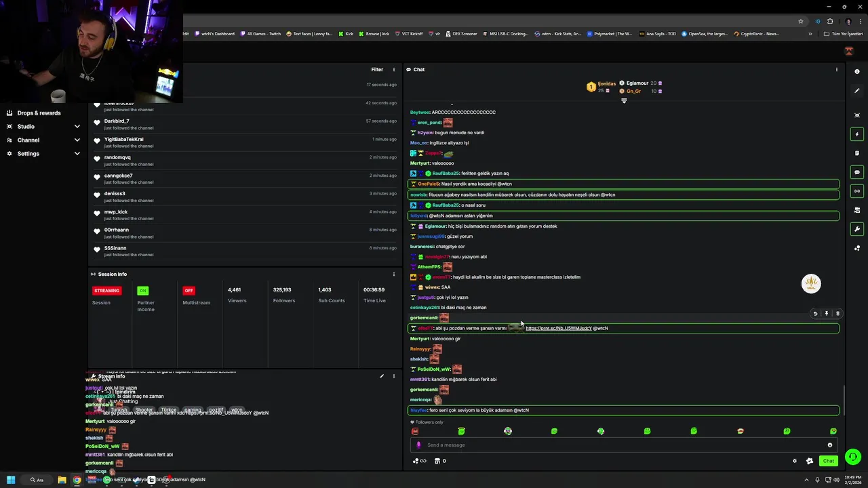
Task: Click the Filter button in activity feed
Action: 377,69
